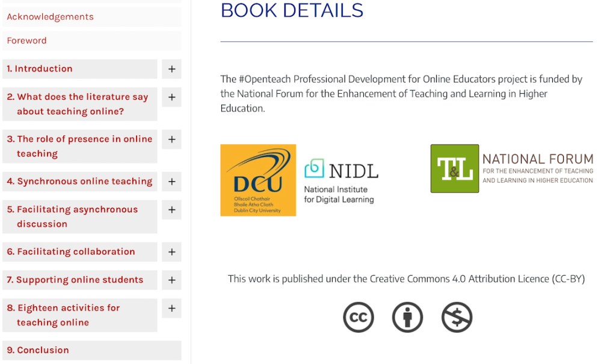Image resolution: width=616 pixels, height=364 pixels.
Task: Click the NonCommercial crossed-dollar icon
Action: pyautogui.click(x=457, y=318)
